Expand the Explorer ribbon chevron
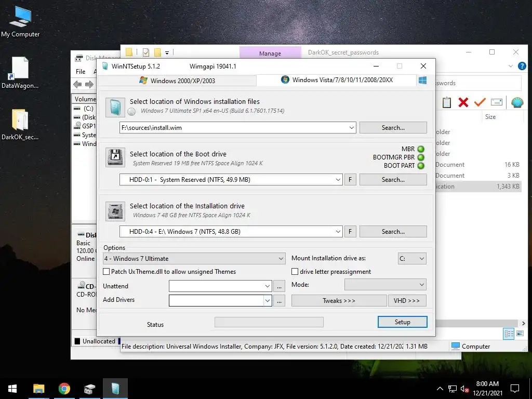This screenshot has width=532, height=399. point(511,66)
